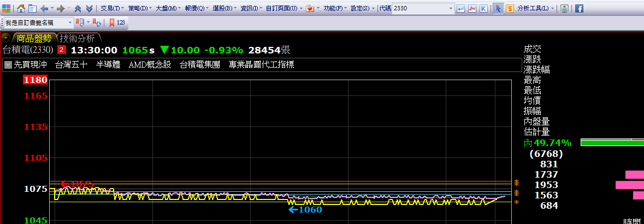Screen dimensions: 644x224
Task: Open the 報價(Q) menu
Action: pyautogui.click(x=197, y=8)
